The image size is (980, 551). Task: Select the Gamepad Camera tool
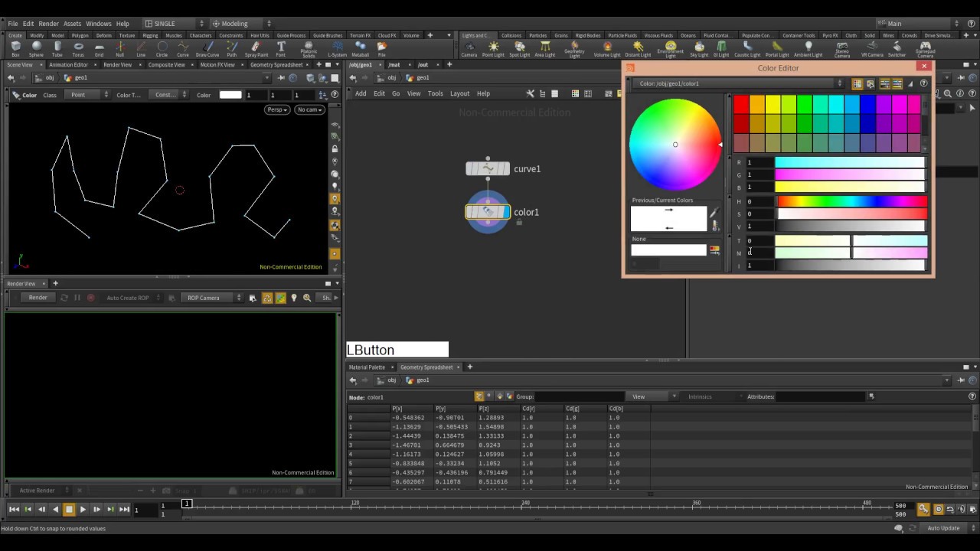925,50
